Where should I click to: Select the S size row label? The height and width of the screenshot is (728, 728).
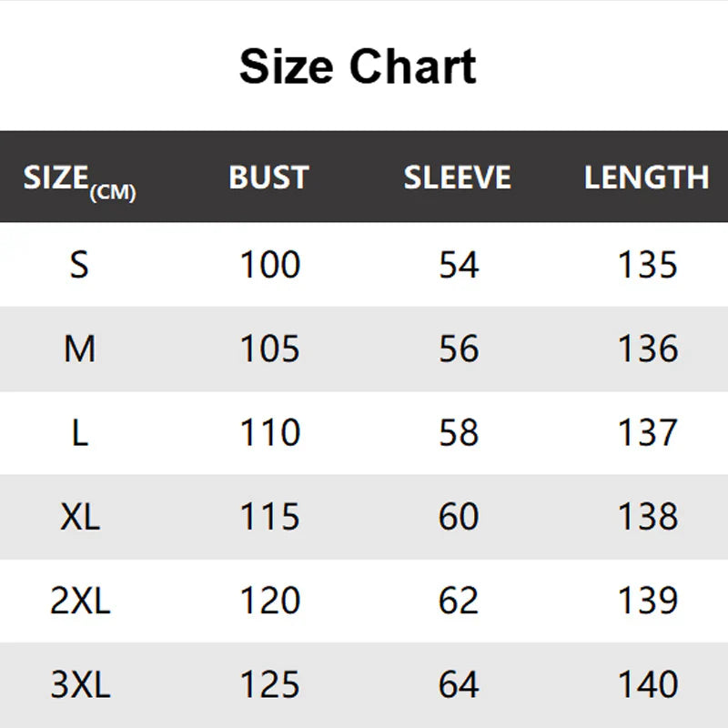point(79,265)
